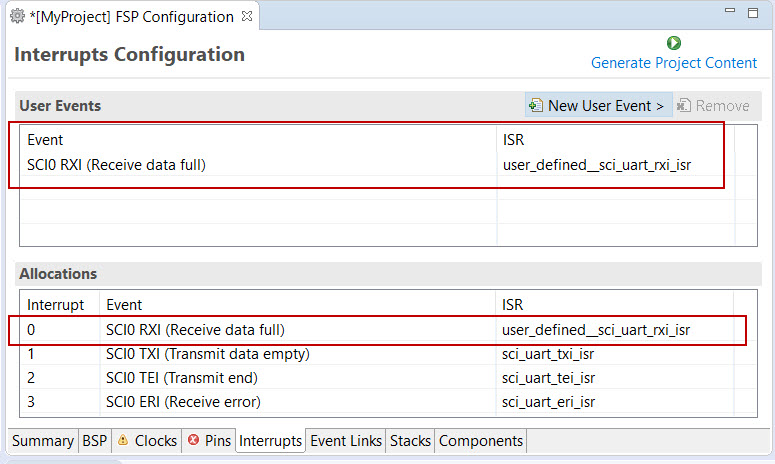Click user_defined__sci_uart_rxi_isr in Allocations table
This screenshot has width=775, height=464.
(x=596, y=330)
